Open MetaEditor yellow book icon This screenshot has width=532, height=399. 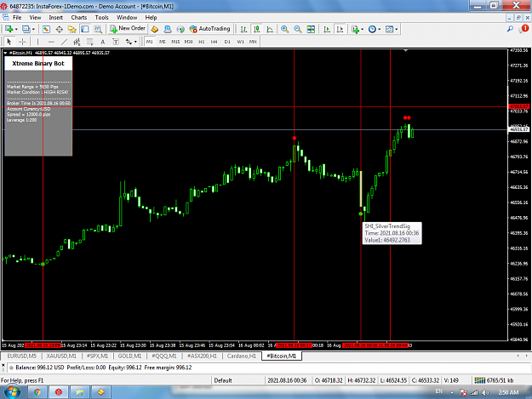pyautogui.click(x=155, y=29)
